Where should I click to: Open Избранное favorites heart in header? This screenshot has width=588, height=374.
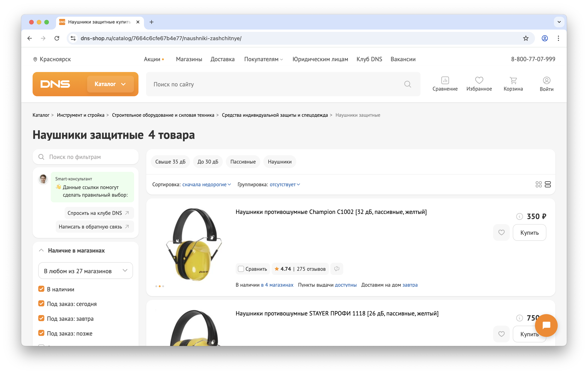click(x=479, y=84)
